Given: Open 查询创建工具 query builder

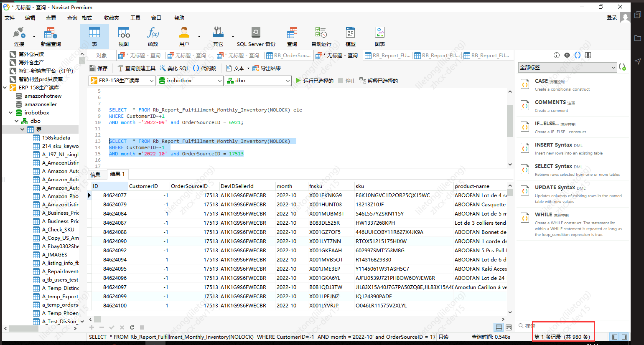Looking at the screenshot, I should (x=136, y=68).
